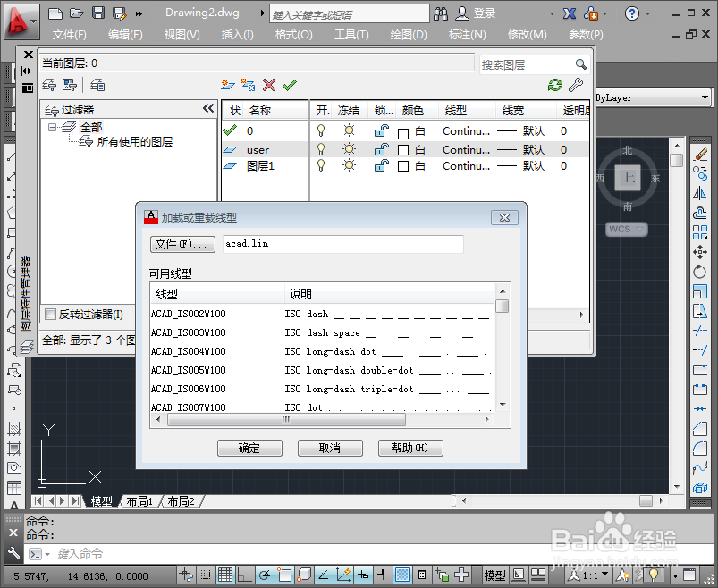Open the 文件(F) menu
The width and height of the screenshot is (718, 588).
click(70, 35)
